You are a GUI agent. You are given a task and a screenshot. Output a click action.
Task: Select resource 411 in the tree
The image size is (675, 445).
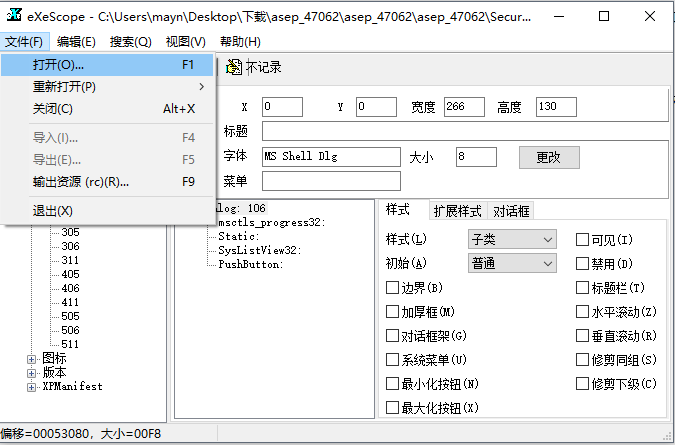(x=70, y=302)
